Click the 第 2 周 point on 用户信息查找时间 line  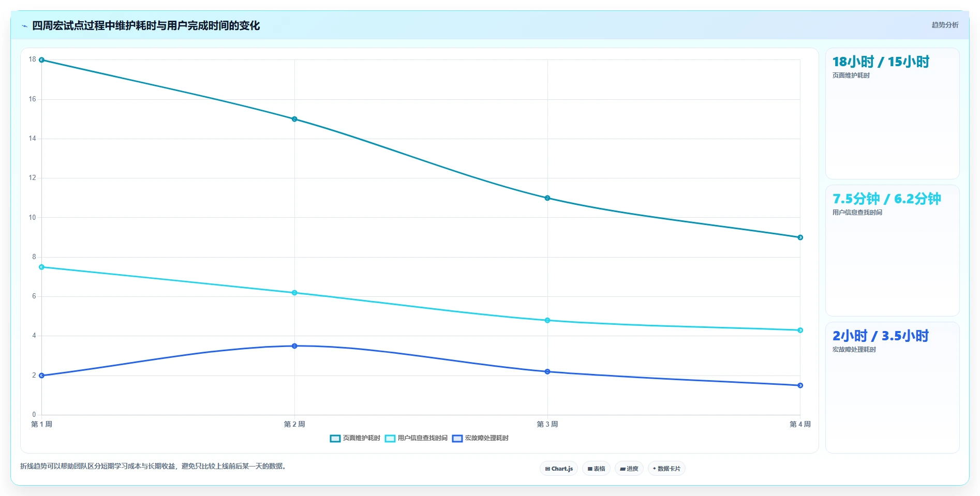click(294, 293)
